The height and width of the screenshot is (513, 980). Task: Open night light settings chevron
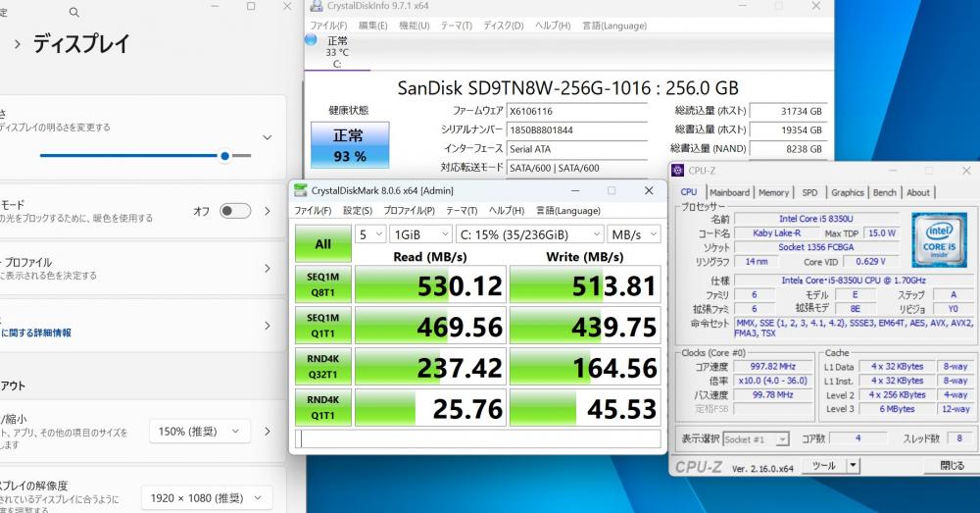point(268,211)
